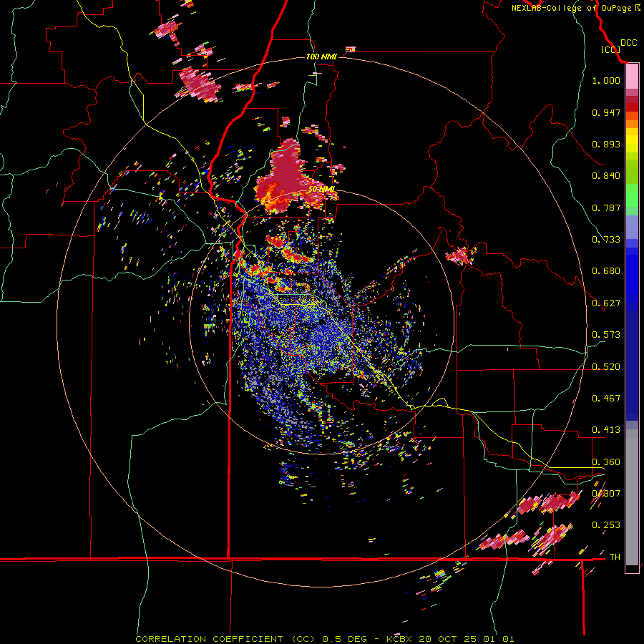Select the 0.627 scale value
Screen dimensions: 644x644
click(x=606, y=303)
